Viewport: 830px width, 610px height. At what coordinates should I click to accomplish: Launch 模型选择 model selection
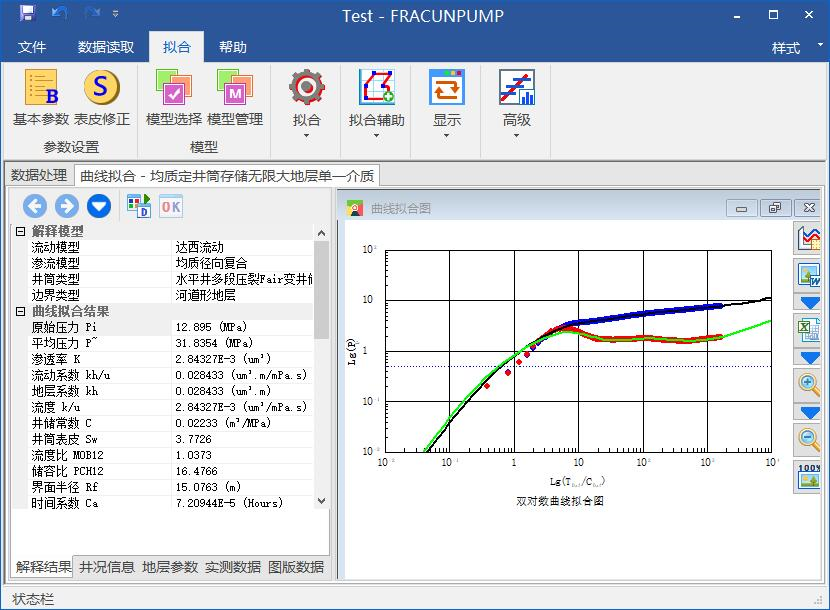pos(174,98)
